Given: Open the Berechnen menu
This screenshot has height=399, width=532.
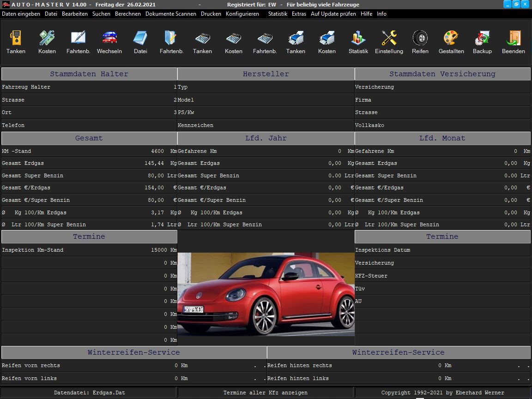Looking at the screenshot, I should [128, 14].
